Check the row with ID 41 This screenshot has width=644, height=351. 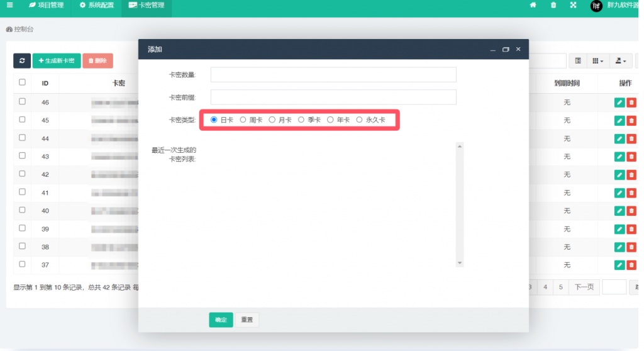coord(22,192)
